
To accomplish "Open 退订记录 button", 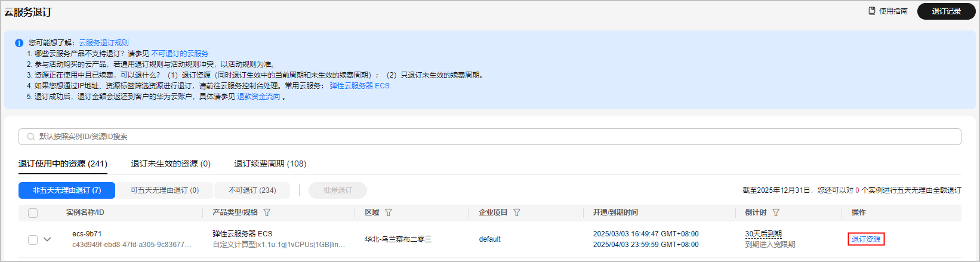I will pos(946,11).
